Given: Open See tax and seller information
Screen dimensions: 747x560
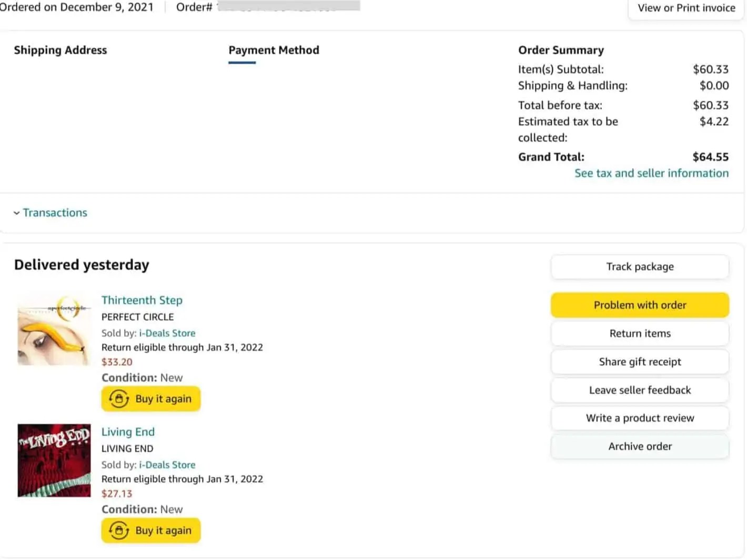Looking at the screenshot, I should click(652, 173).
